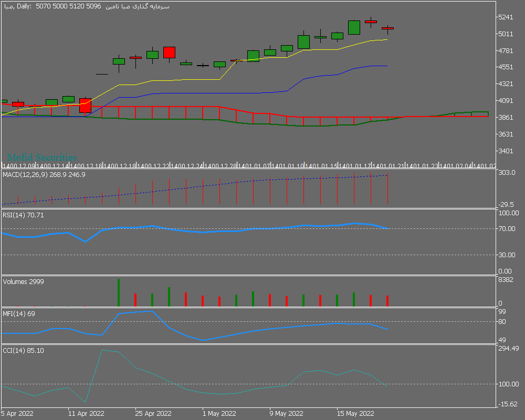Select the 1 May 2022 date label
Screen dimensions: 525x420
pos(219,414)
